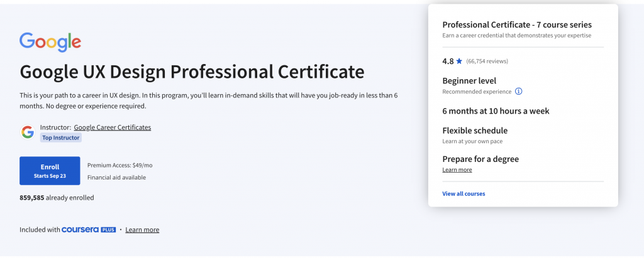
Task: Click the Google logo at top
Action: (x=50, y=42)
